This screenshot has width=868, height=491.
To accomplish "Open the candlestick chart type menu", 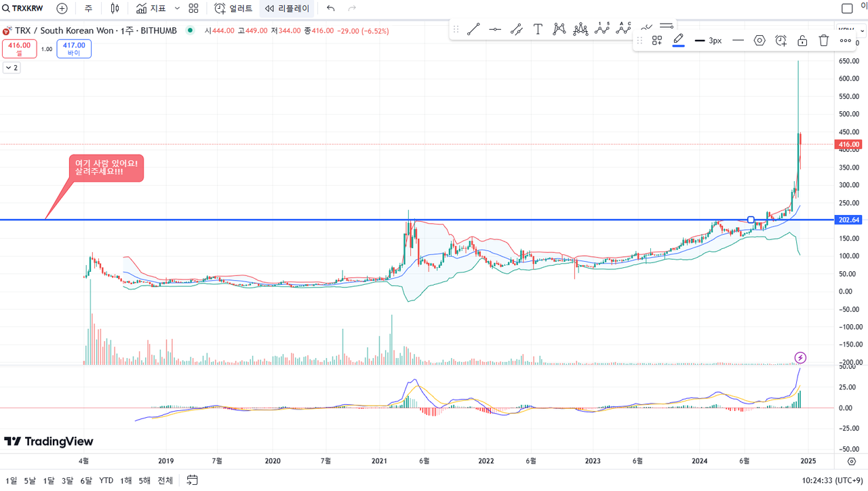I will 115,9.
